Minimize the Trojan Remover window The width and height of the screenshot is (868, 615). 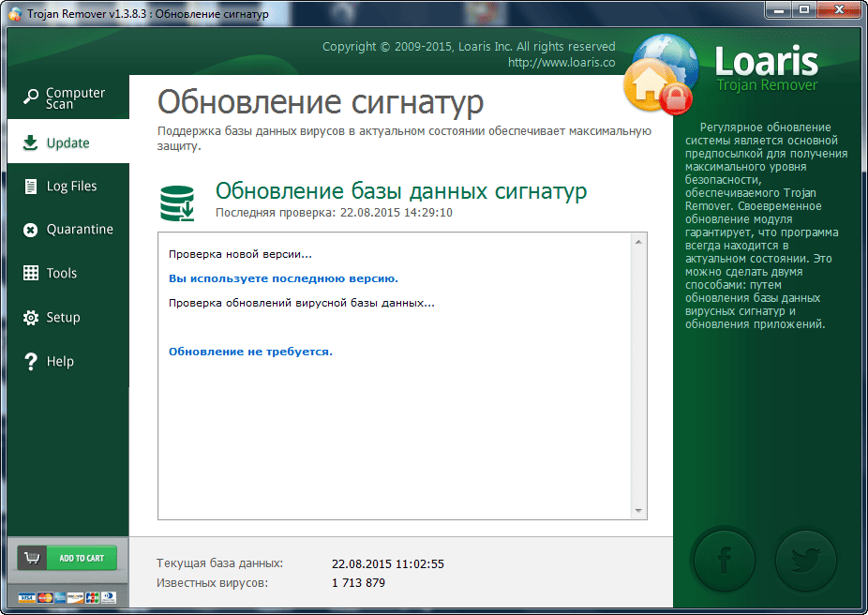click(x=778, y=9)
